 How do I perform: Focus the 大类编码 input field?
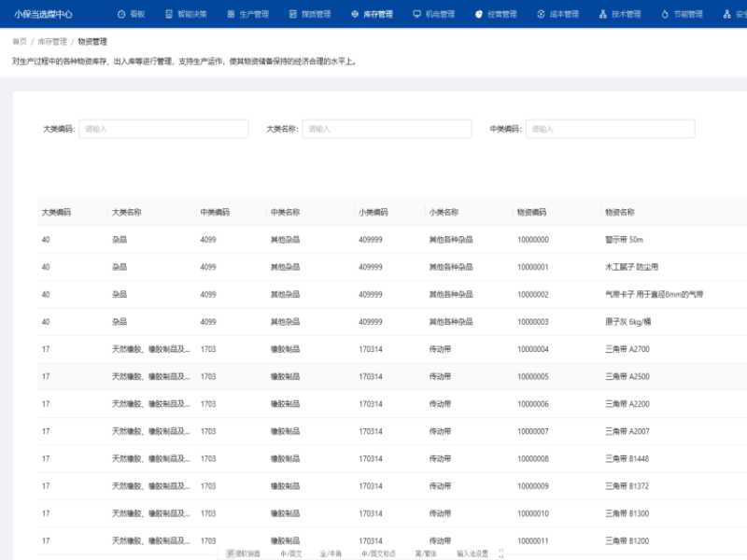click(x=163, y=129)
